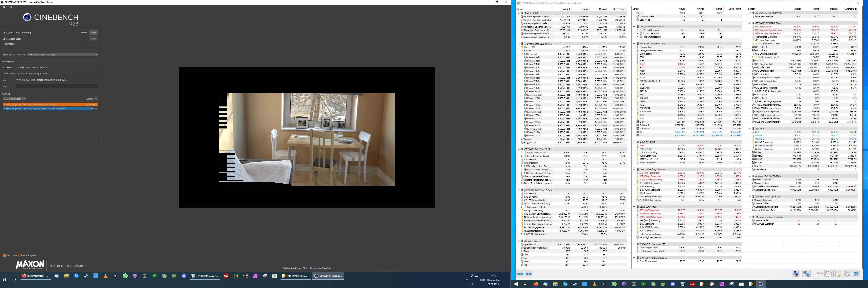This screenshot has width=868, height=288.
Task: Open VLC icon on right monitor taskbar
Action: coord(594,284)
